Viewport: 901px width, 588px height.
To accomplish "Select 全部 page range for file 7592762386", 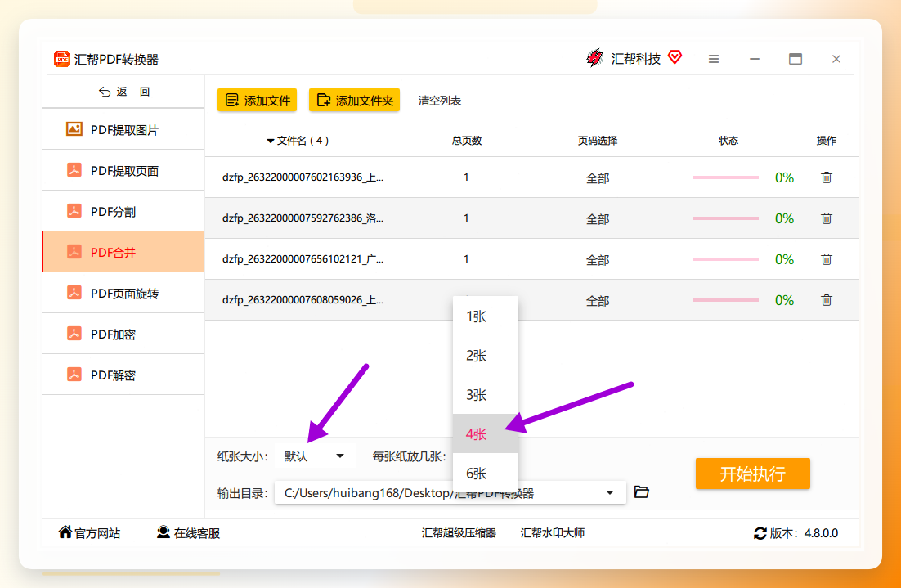I will tap(598, 219).
